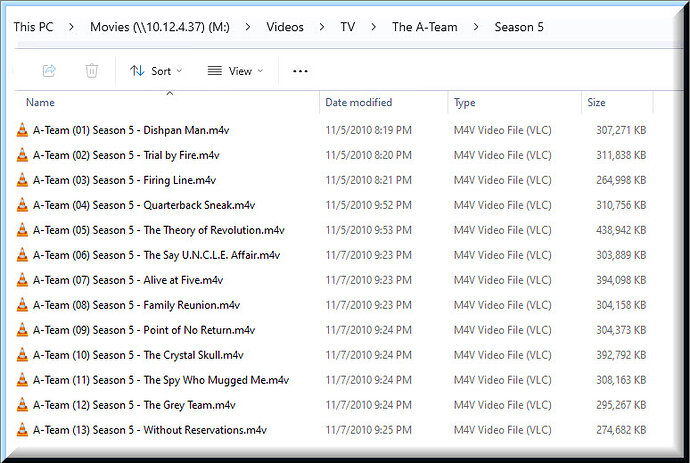Expand chevron after TV breadcrumb
The width and height of the screenshot is (690, 463).
point(374,27)
